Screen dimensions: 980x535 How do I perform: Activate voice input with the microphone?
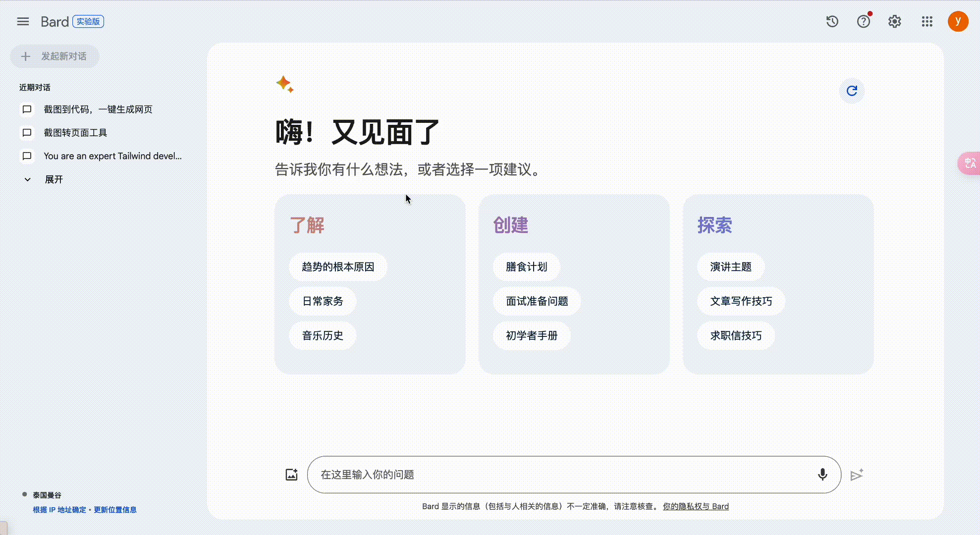click(823, 474)
